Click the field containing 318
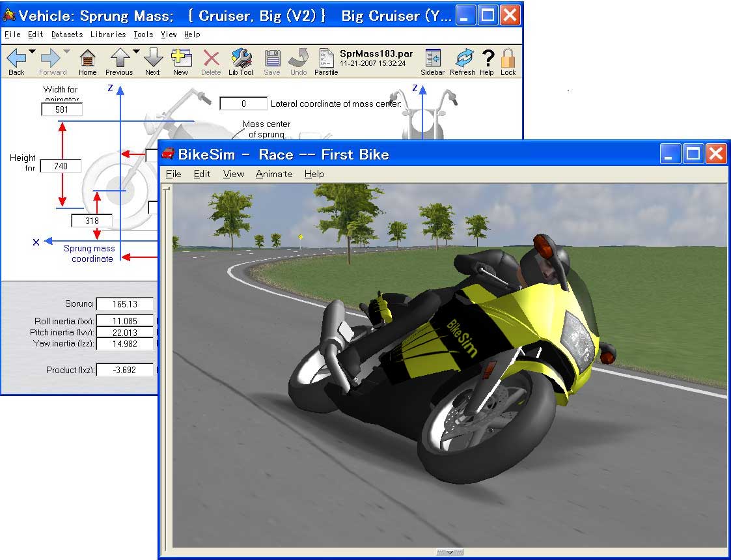Viewport: 731px width, 560px height. pyautogui.click(x=92, y=221)
